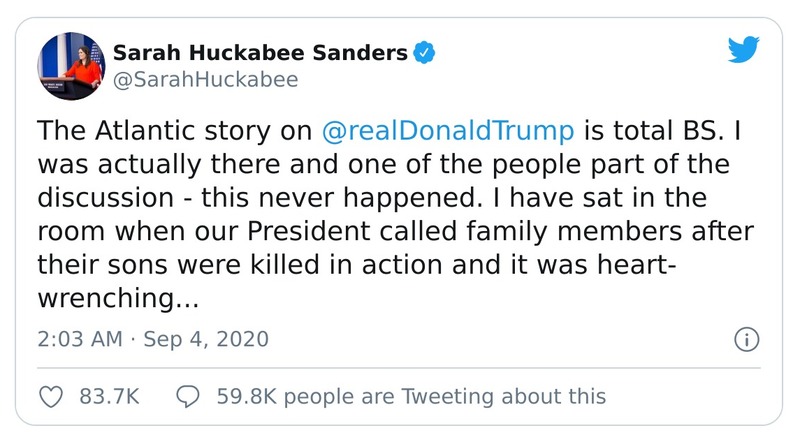800x442 pixels.
Task: Open Sarah Huckabee Sanders' profile picture
Action: [x=69, y=68]
